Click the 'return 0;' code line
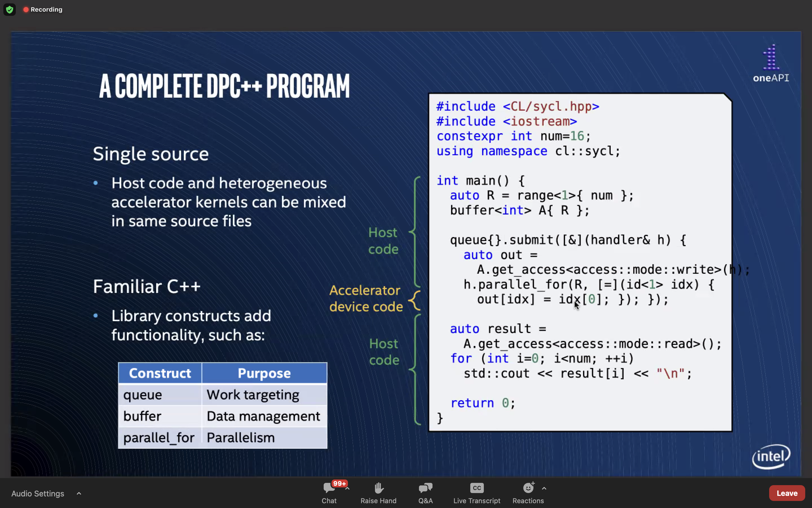 [482, 403]
